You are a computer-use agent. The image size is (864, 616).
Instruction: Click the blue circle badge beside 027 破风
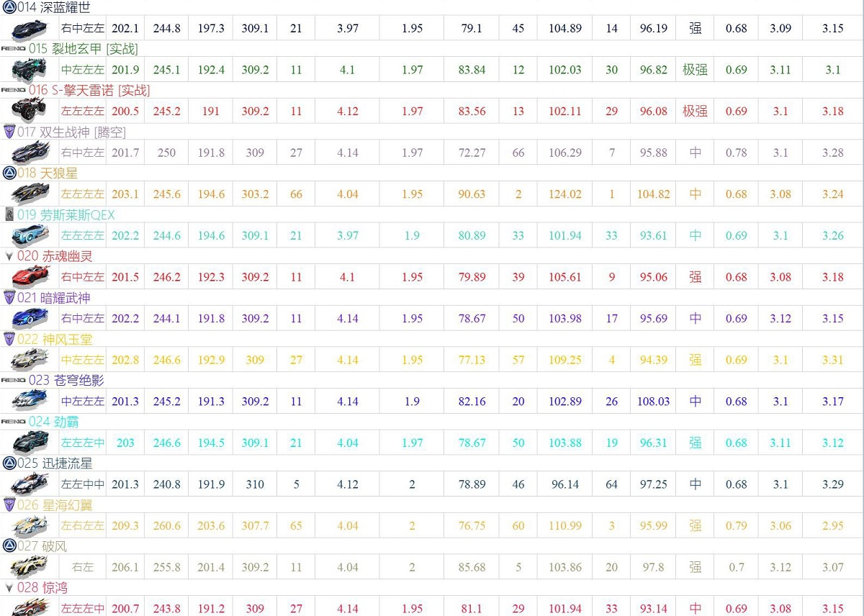click(9, 545)
